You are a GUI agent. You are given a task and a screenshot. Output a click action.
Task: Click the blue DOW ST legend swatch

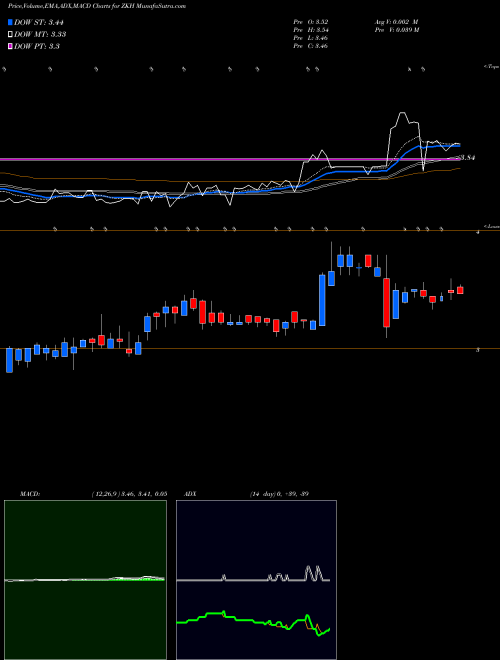pos(10,22)
